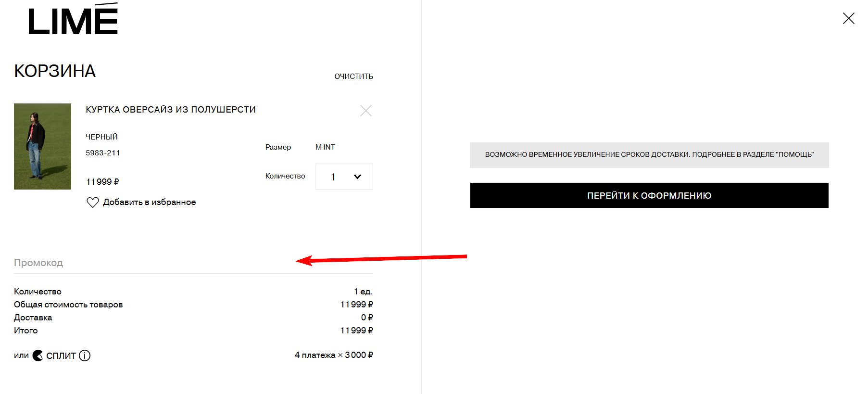Open the КУРТКА ОВЕРСАЙЗ ИЗ ПОЛУШЕРСТИ title
868x394 pixels.
point(171,110)
